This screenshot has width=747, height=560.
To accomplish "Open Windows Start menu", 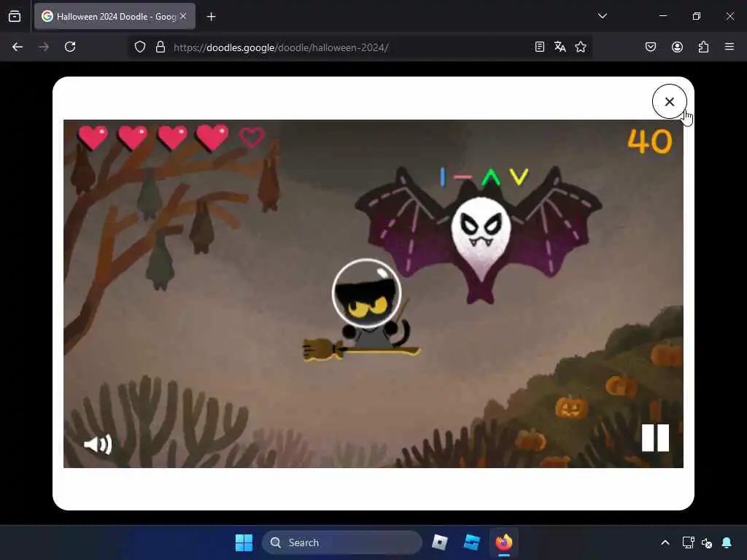I will point(244,542).
